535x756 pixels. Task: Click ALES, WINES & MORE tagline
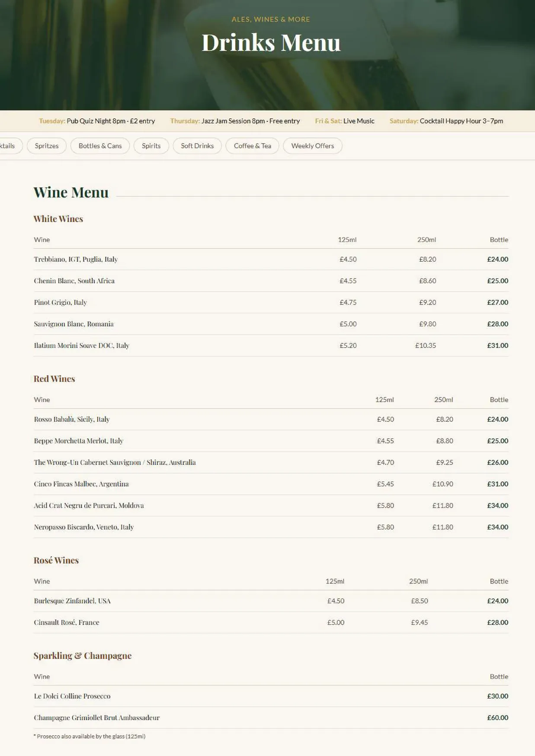pyautogui.click(x=271, y=19)
